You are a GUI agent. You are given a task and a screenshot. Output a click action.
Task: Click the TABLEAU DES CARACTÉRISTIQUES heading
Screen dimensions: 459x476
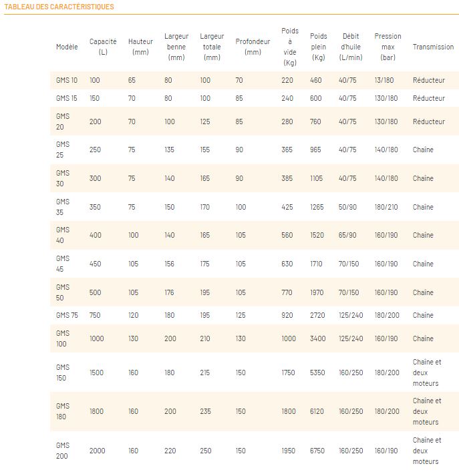(x=59, y=7)
